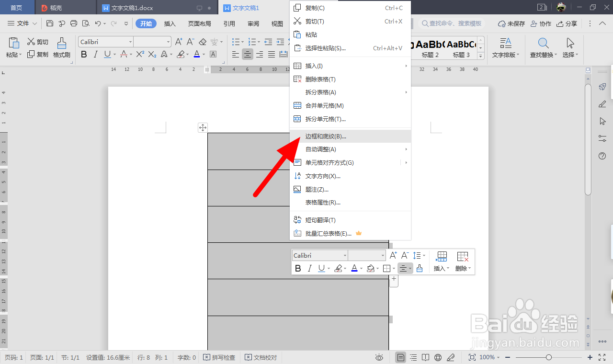Click the Print icon in quick access bar

click(x=74, y=23)
